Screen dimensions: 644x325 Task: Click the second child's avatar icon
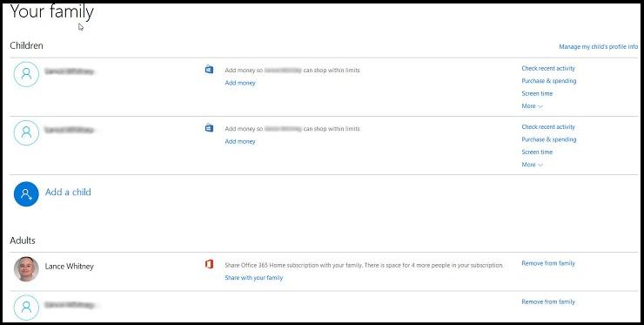pyautogui.click(x=26, y=133)
